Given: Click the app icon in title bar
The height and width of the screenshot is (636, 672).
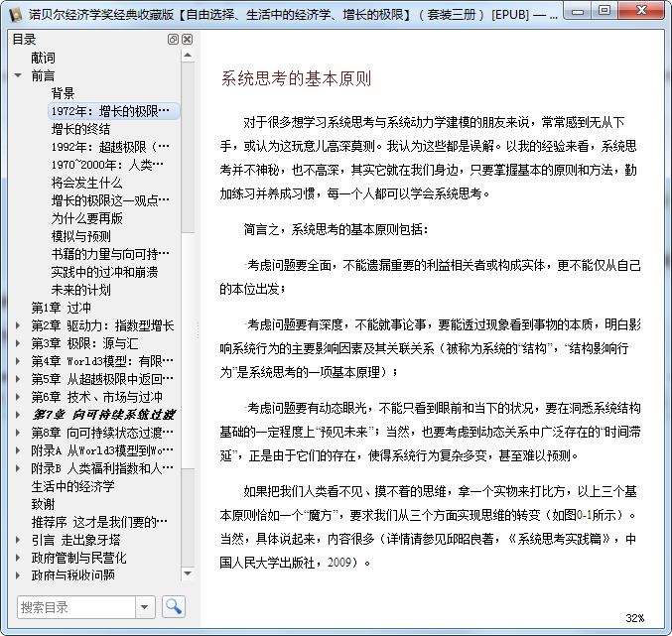Looking at the screenshot, I should click(x=16, y=14).
